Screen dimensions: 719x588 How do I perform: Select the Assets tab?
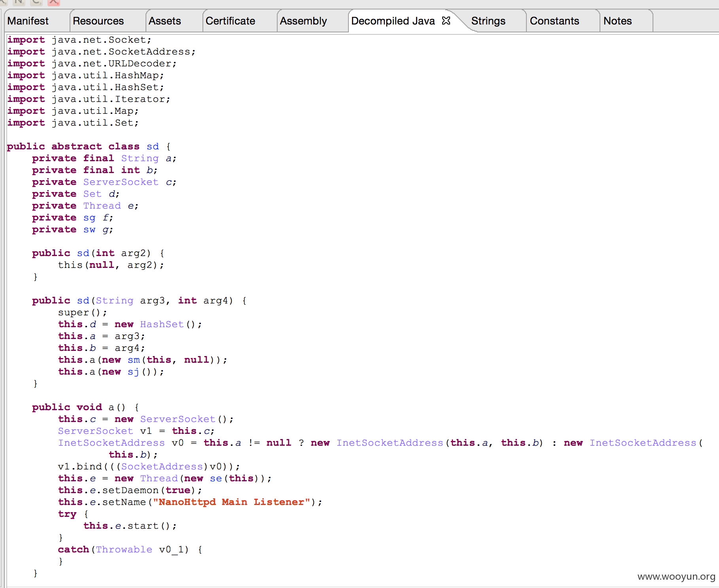click(x=165, y=21)
